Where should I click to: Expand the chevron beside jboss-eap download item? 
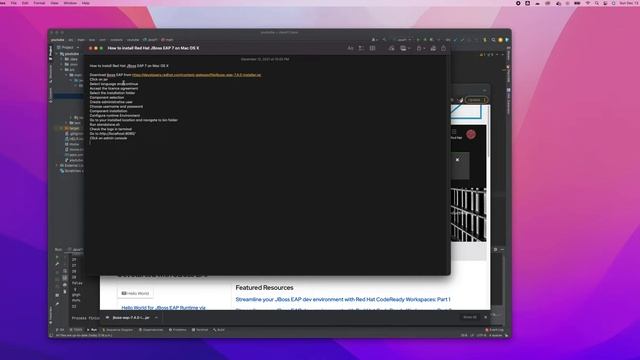point(156,318)
